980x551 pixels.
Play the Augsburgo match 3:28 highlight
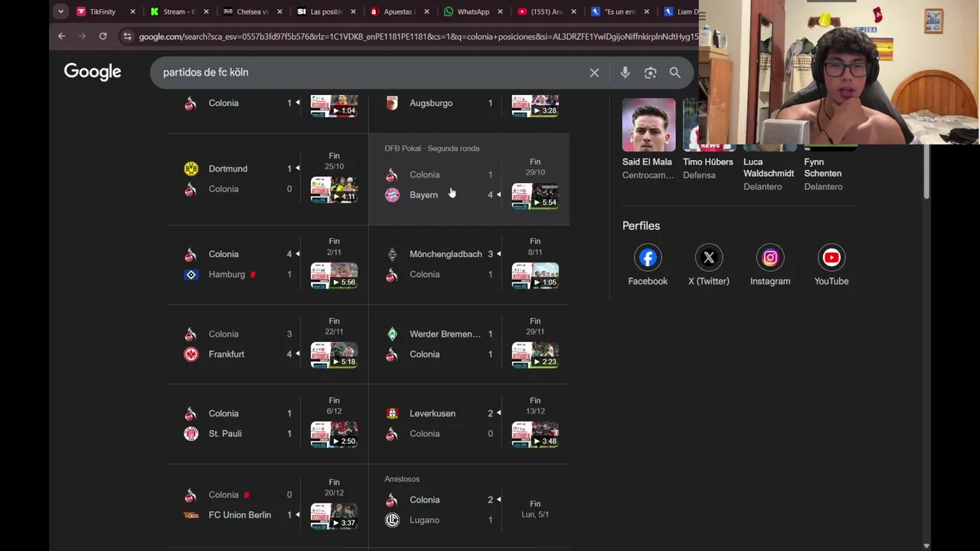pos(535,106)
